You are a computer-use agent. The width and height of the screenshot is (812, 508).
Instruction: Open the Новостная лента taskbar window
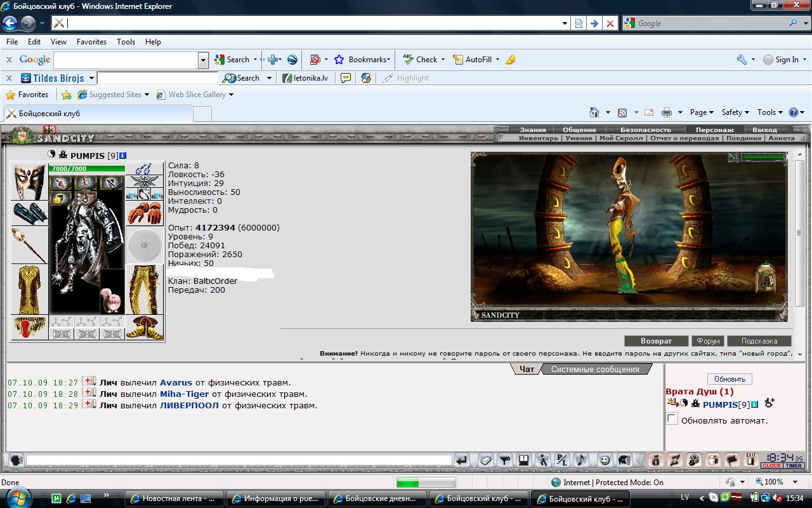174,498
